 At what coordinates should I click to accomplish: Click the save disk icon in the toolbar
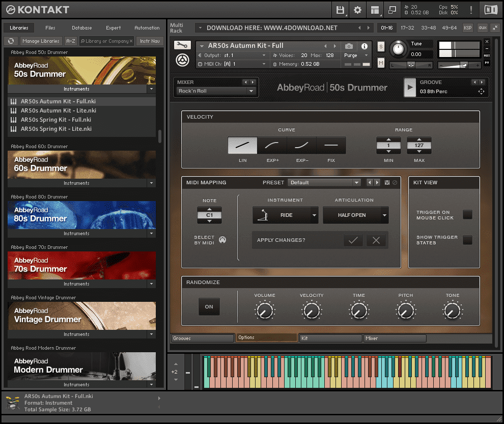tap(340, 9)
